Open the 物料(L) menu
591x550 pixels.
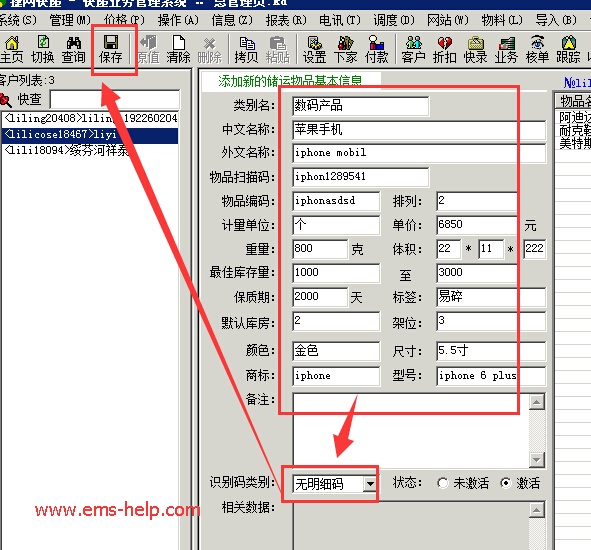pos(502,20)
